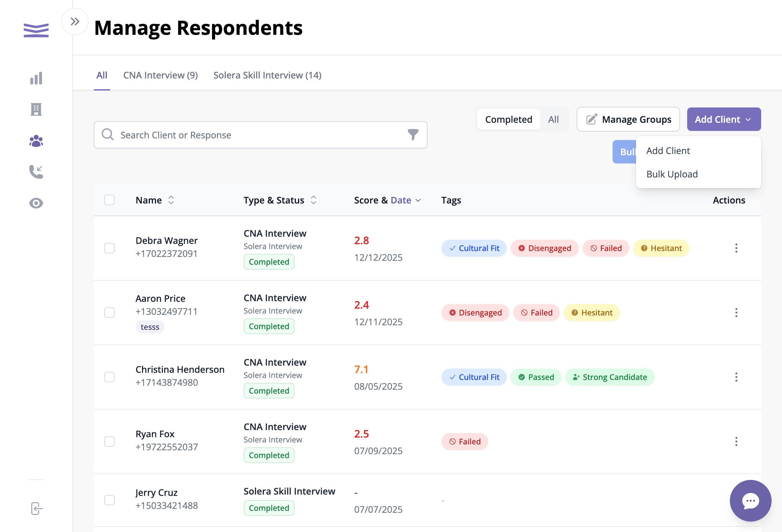Select Aaron Price's row checkbox

tap(109, 313)
